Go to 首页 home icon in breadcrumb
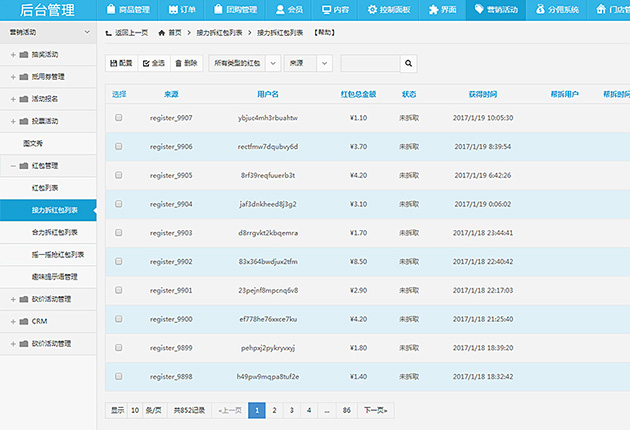The height and width of the screenshot is (430, 630). coord(162,33)
